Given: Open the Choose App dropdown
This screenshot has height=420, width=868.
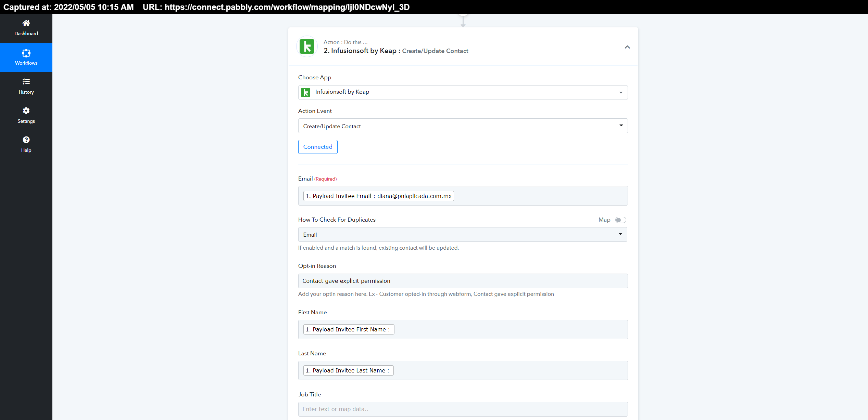Looking at the screenshot, I should [463, 92].
